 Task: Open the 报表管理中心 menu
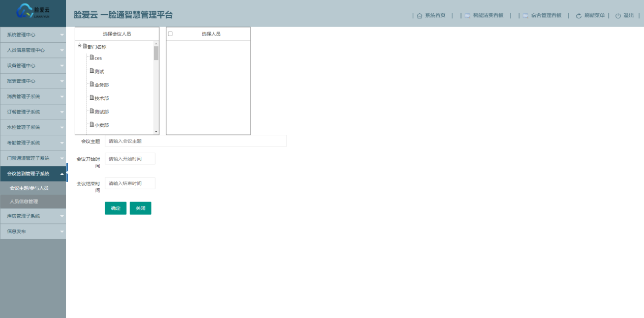[33, 81]
